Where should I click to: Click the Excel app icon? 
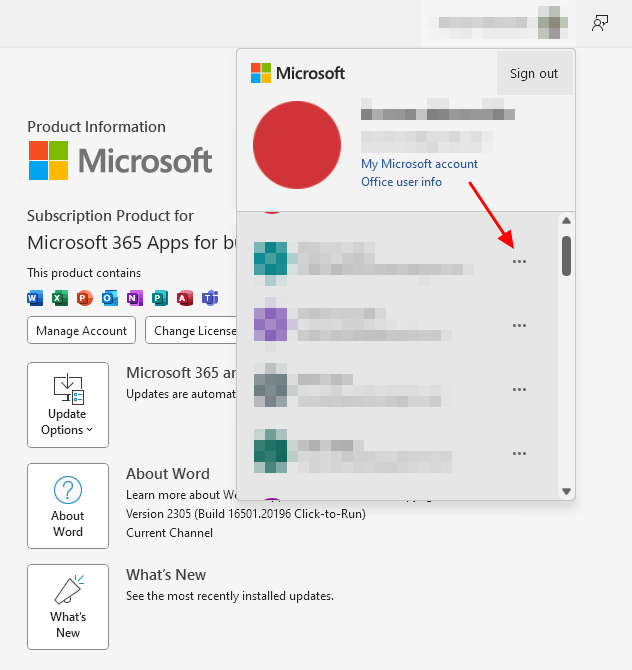[60, 298]
